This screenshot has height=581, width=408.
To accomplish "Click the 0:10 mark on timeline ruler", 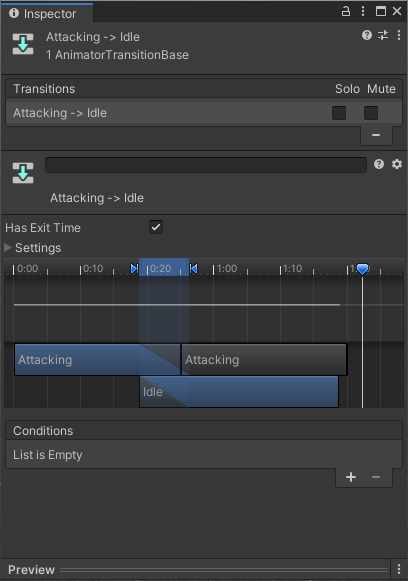I will point(93,268).
